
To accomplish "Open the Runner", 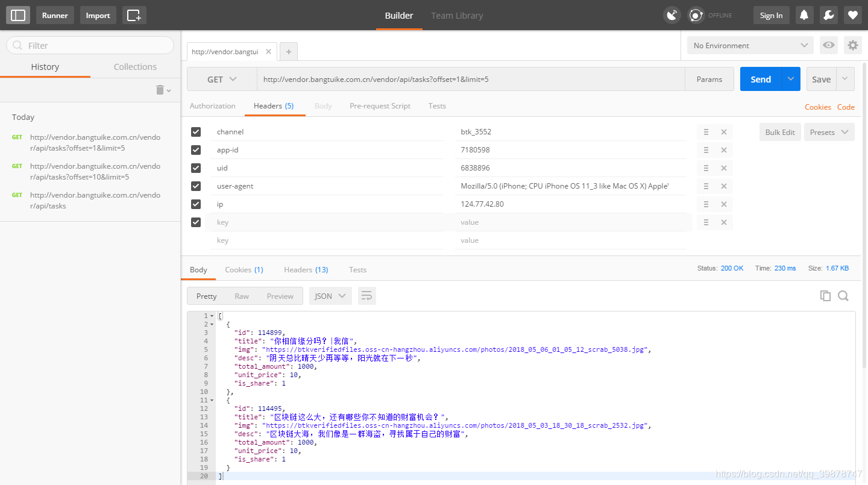I will pyautogui.click(x=55, y=15).
